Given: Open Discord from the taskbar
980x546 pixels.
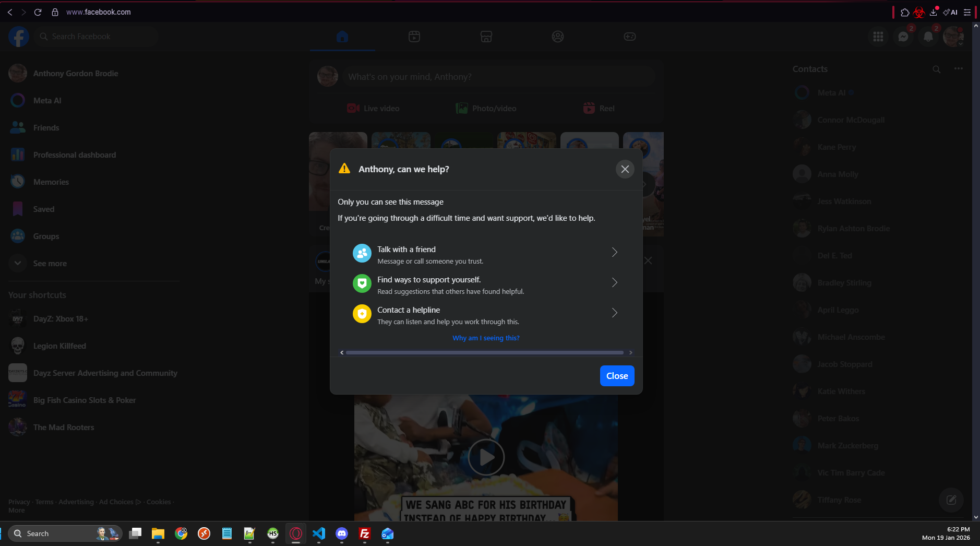Looking at the screenshot, I should pos(342,533).
